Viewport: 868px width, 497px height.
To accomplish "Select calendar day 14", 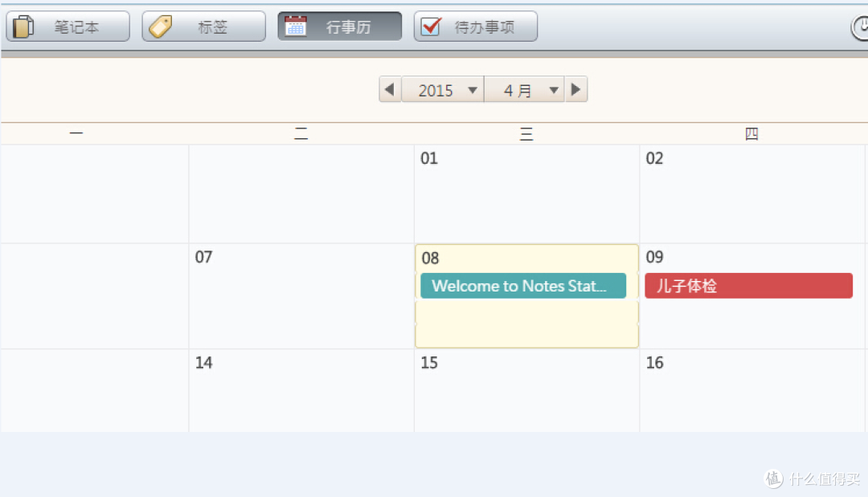I will [x=301, y=391].
